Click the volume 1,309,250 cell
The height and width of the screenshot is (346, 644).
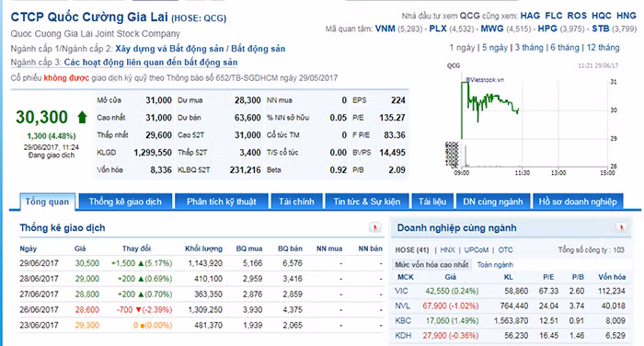[205, 309]
